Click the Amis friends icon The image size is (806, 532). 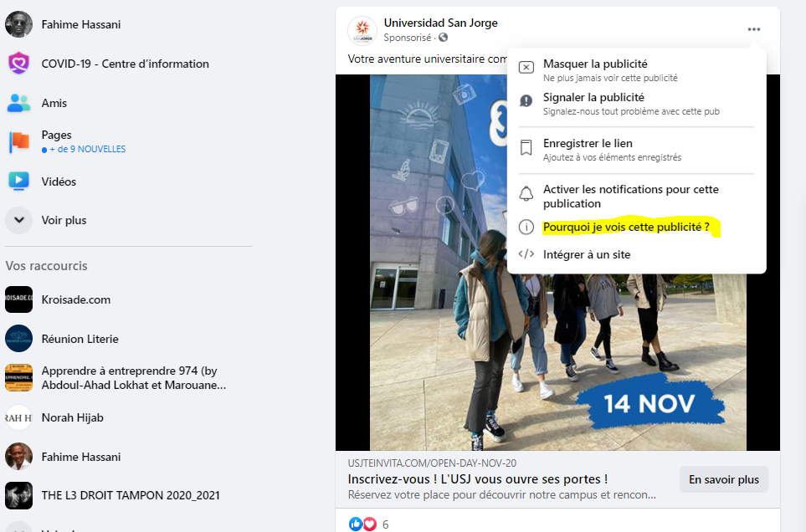click(18, 103)
